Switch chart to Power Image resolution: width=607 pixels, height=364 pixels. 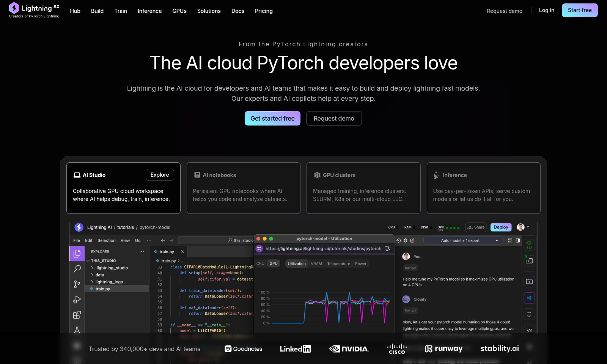(361, 264)
